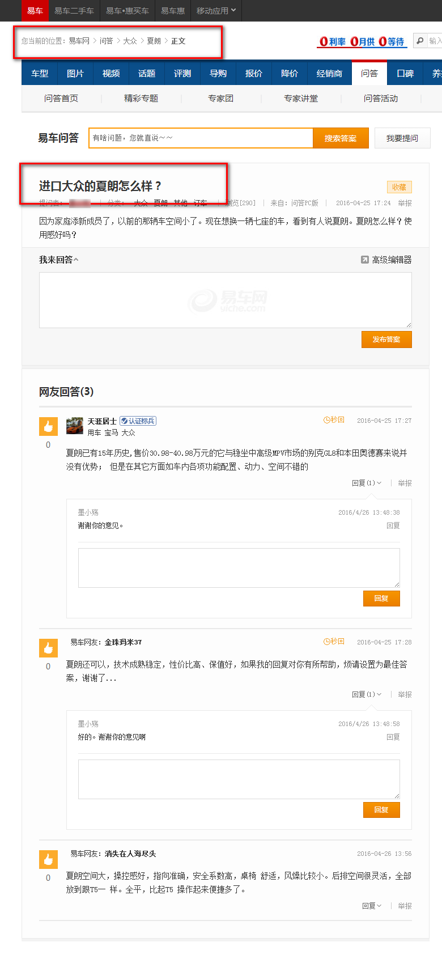Click the 回复 link beside 好的。谢谢你的意见啊

393,737
